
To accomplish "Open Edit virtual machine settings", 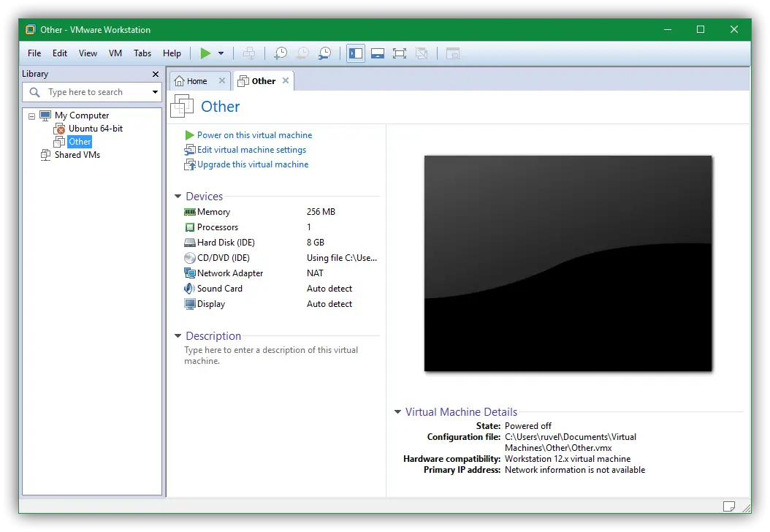I will pos(251,150).
